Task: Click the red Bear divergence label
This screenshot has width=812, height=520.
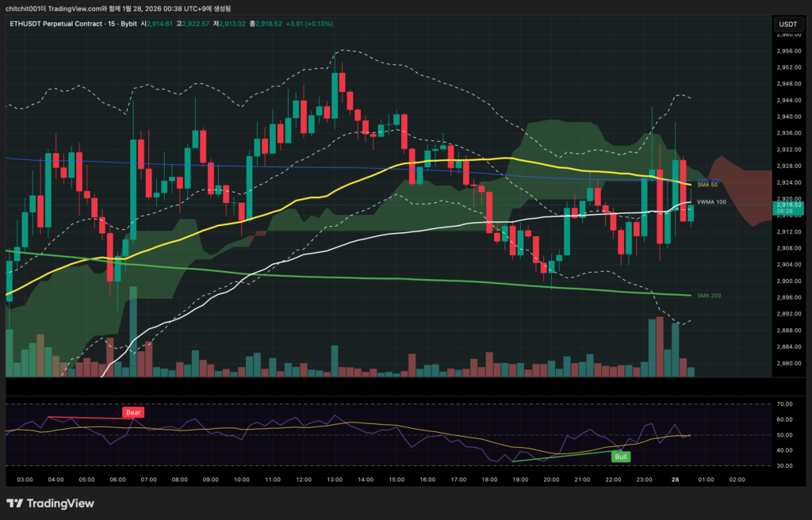Action: (132, 412)
